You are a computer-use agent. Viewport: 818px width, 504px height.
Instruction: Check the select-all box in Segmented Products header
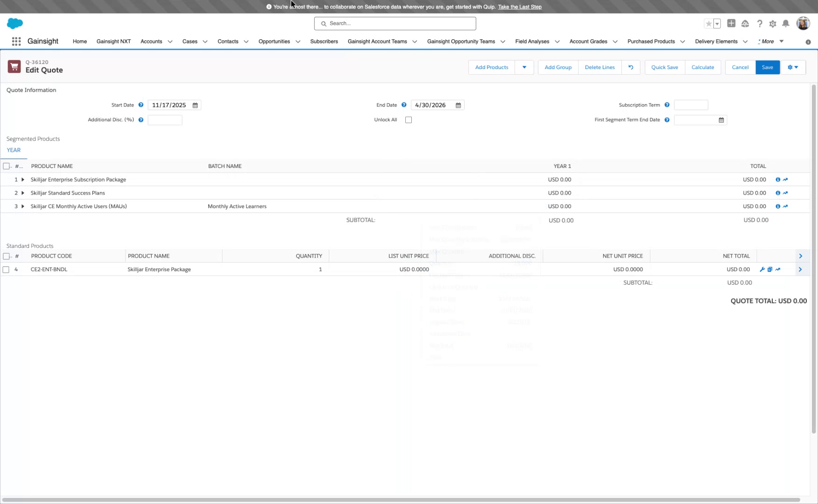[6, 166]
